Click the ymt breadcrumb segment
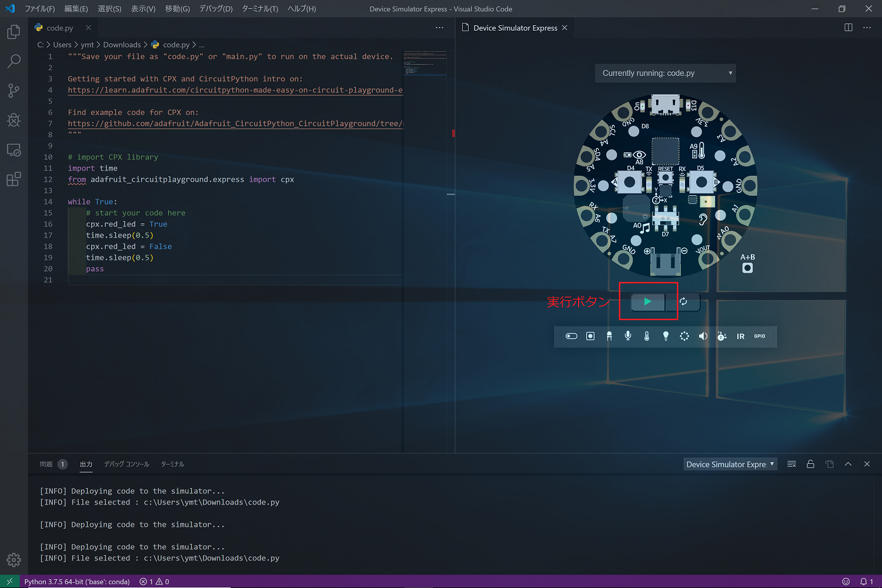Screen dimensions: 882x588 tap(87, 45)
